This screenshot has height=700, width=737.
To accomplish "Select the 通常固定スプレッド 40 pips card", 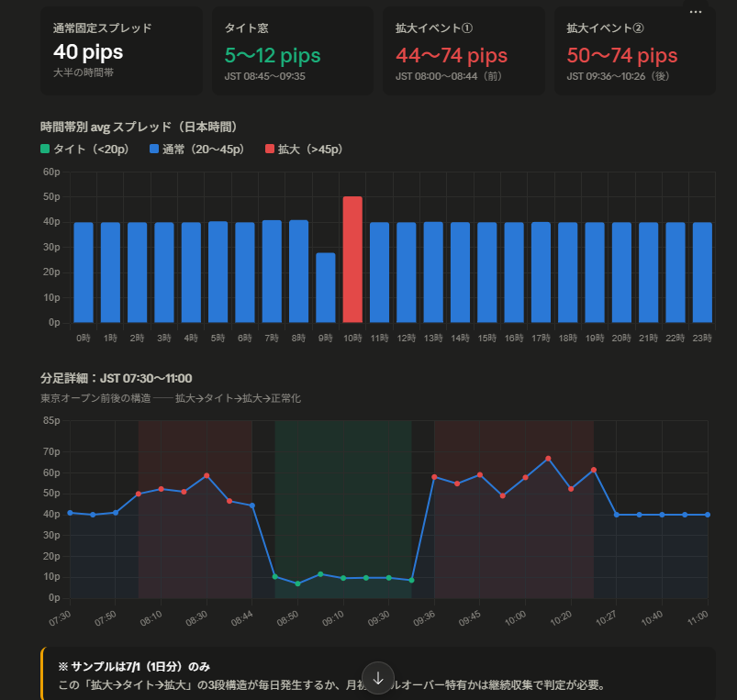I will coord(121,50).
